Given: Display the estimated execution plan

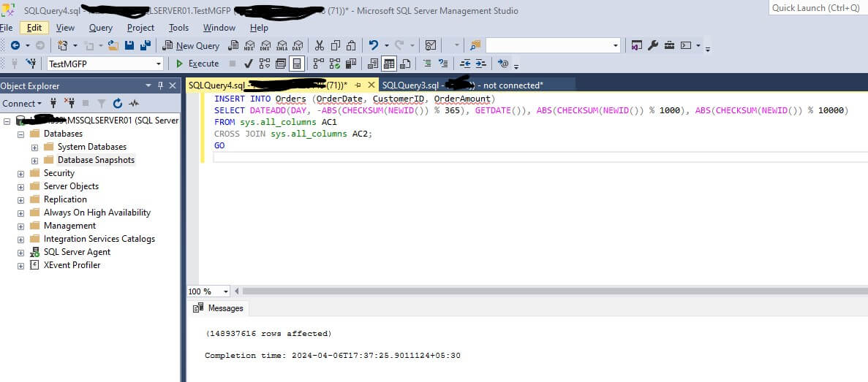Looking at the screenshot, I should pyautogui.click(x=265, y=64).
